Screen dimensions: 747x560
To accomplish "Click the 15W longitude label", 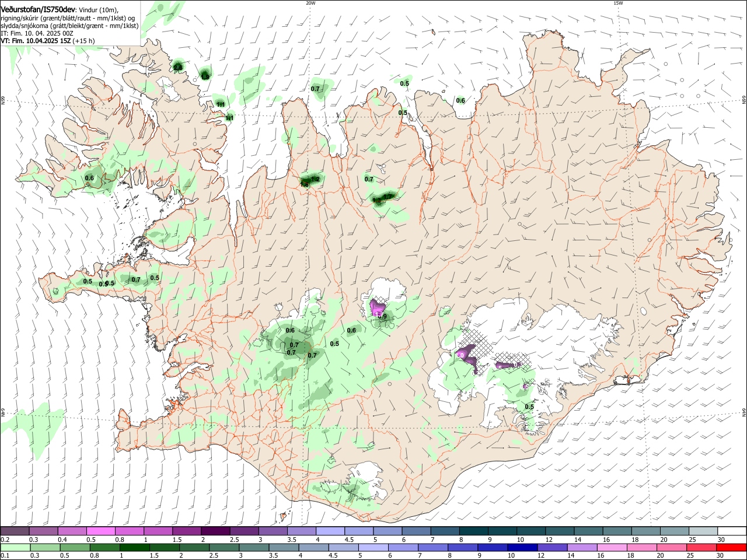I will coord(618,2).
